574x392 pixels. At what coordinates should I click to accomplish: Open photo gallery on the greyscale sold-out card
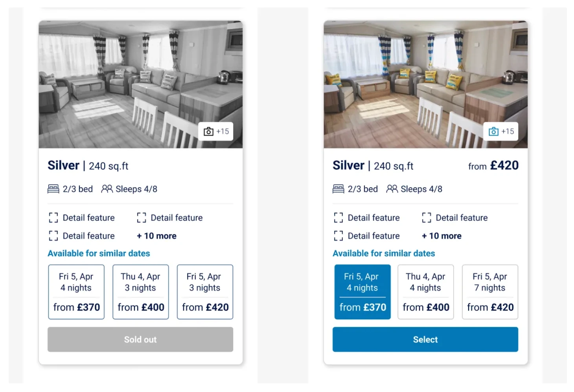click(216, 132)
